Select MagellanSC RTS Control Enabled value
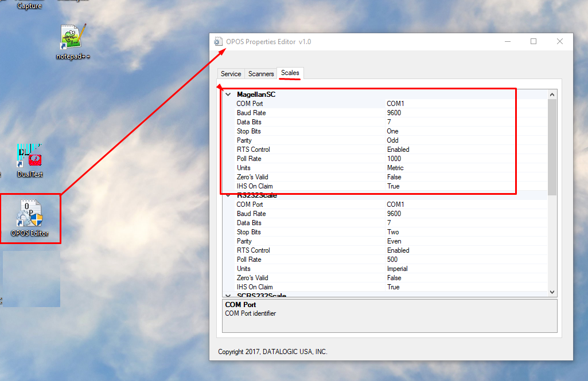This screenshot has width=588, height=381. 398,150
